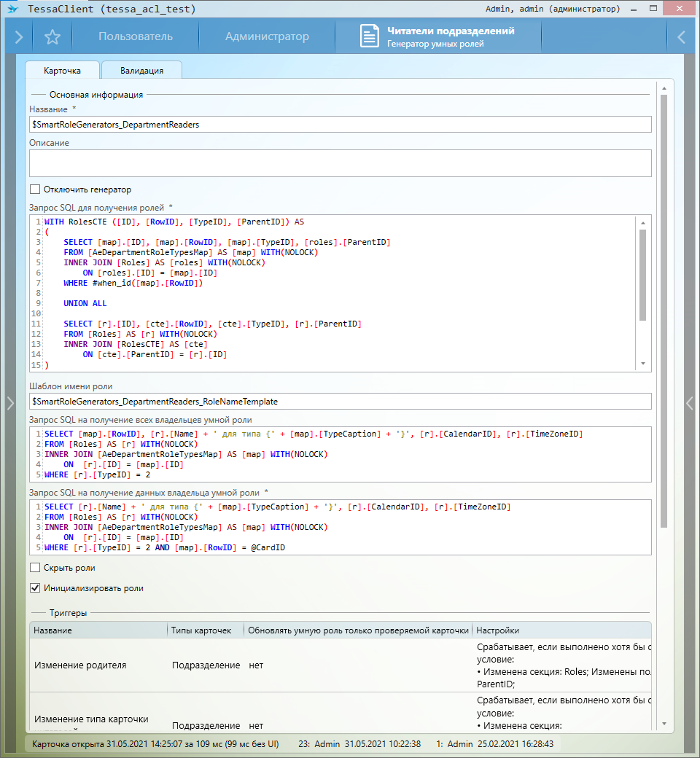The height and width of the screenshot is (758, 700).
Task: Open left side panel with middle arrow
Action: point(9,402)
